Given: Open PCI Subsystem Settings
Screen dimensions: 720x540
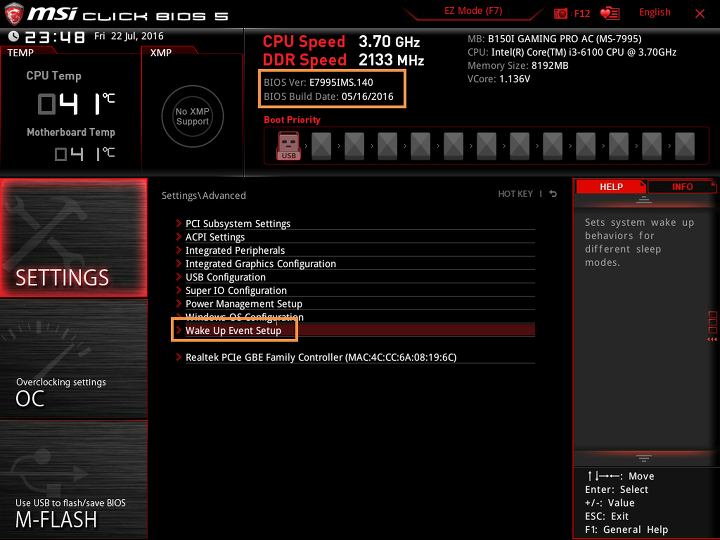Looking at the screenshot, I should [355, 224].
